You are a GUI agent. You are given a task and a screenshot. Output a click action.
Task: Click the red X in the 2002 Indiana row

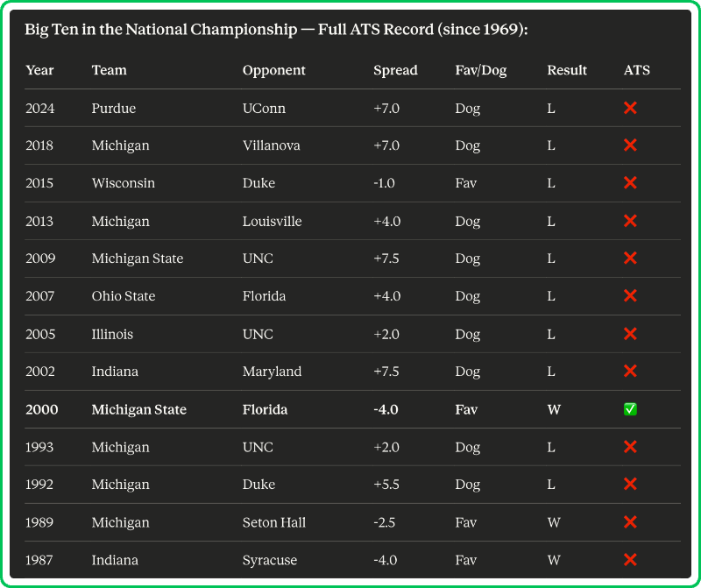pos(630,372)
